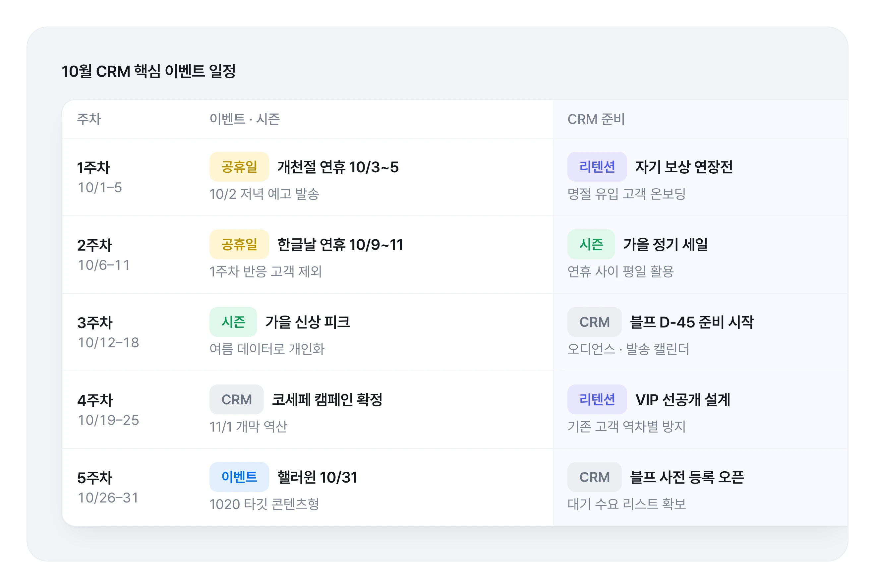This screenshot has width=875, height=588.
Task: Click the '시즌' tag beside 가을 신상 피크
Action: coord(233,322)
